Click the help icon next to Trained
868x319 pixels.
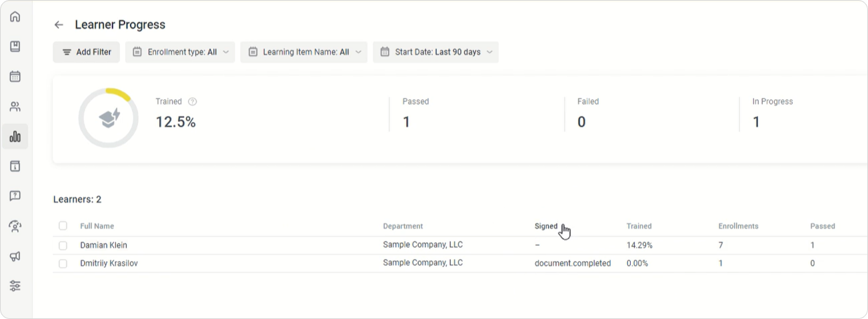193,102
